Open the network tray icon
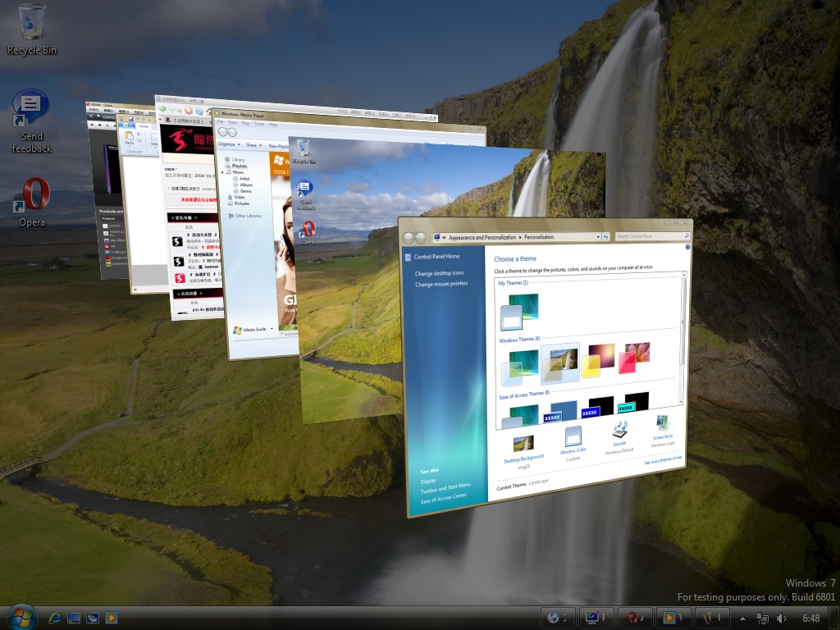This screenshot has width=840, height=630. [763, 619]
